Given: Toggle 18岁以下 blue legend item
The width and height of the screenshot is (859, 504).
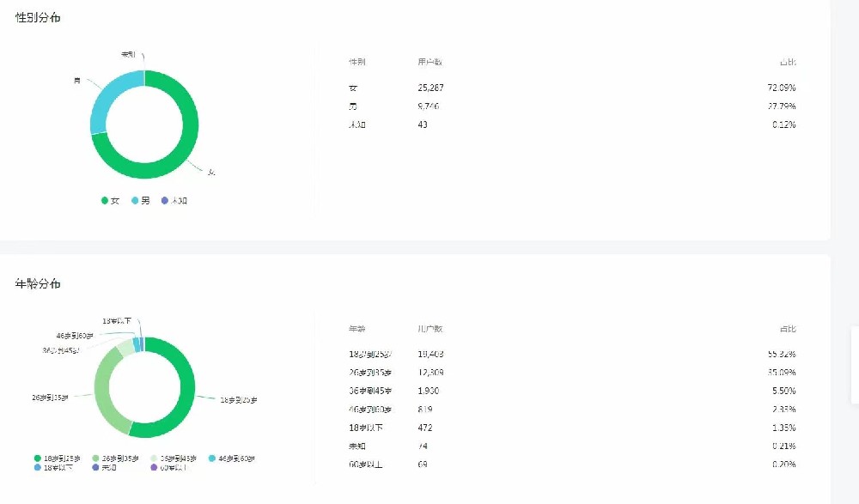Looking at the screenshot, I should [53, 468].
